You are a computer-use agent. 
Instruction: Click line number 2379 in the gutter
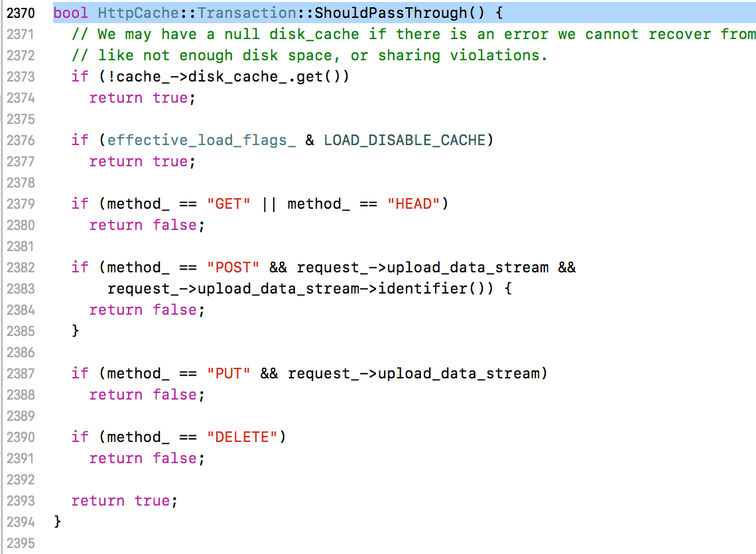21,204
